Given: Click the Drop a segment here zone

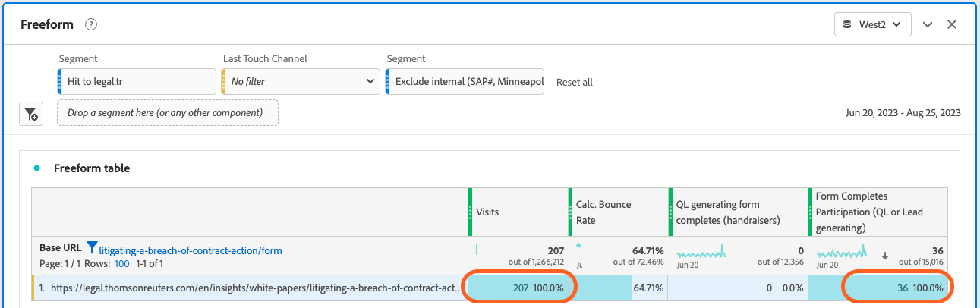Looking at the screenshot, I should (x=167, y=113).
